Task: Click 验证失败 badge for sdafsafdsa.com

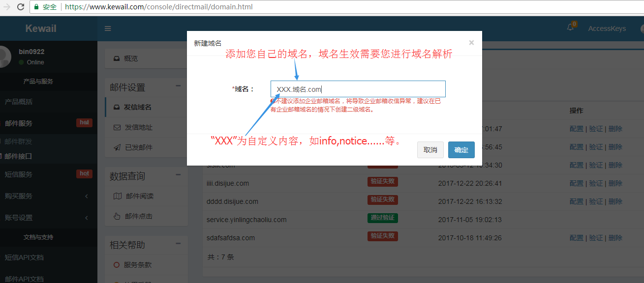Action: [383, 236]
